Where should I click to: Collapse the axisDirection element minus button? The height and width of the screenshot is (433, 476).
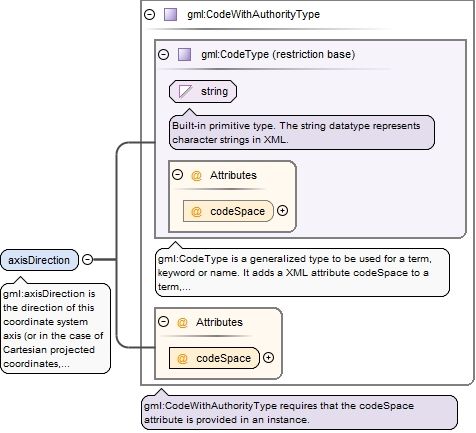[87, 259]
